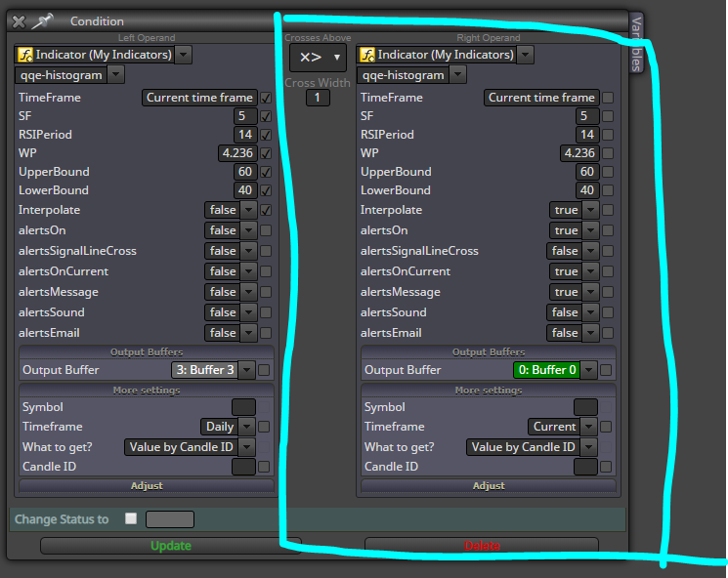Open right What to get dropdown
The image size is (728, 578).
(588, 447)
